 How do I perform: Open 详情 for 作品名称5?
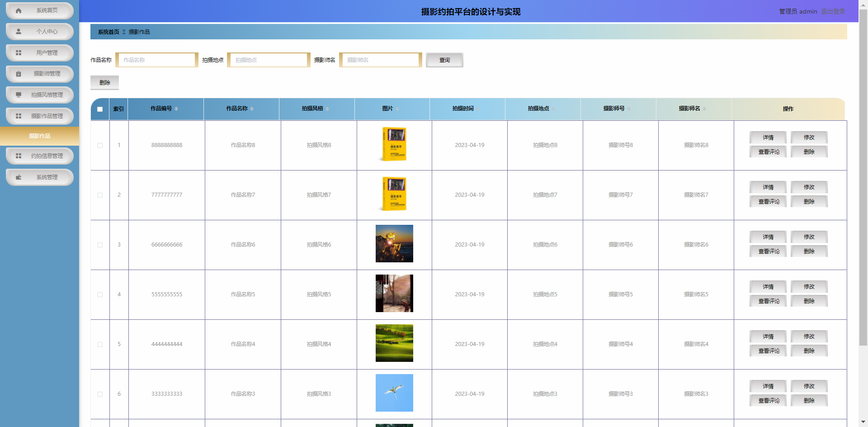[768, 287]
